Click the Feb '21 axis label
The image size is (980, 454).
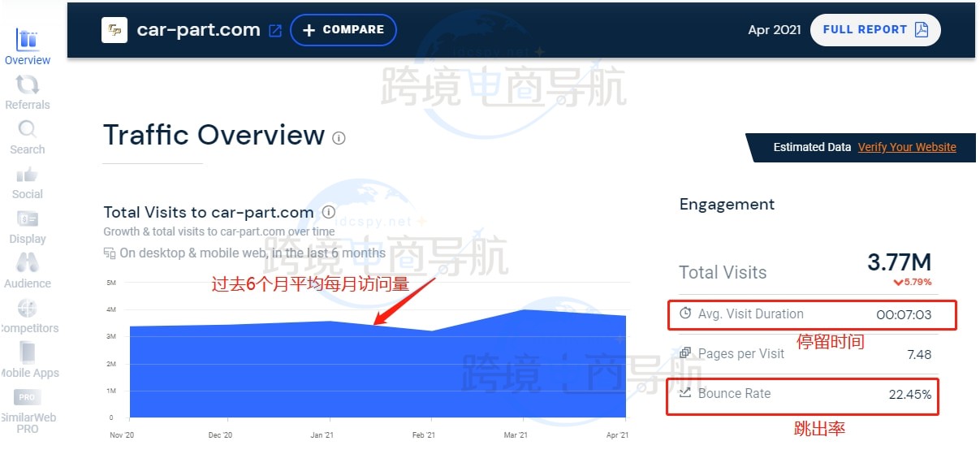[423, 435]
